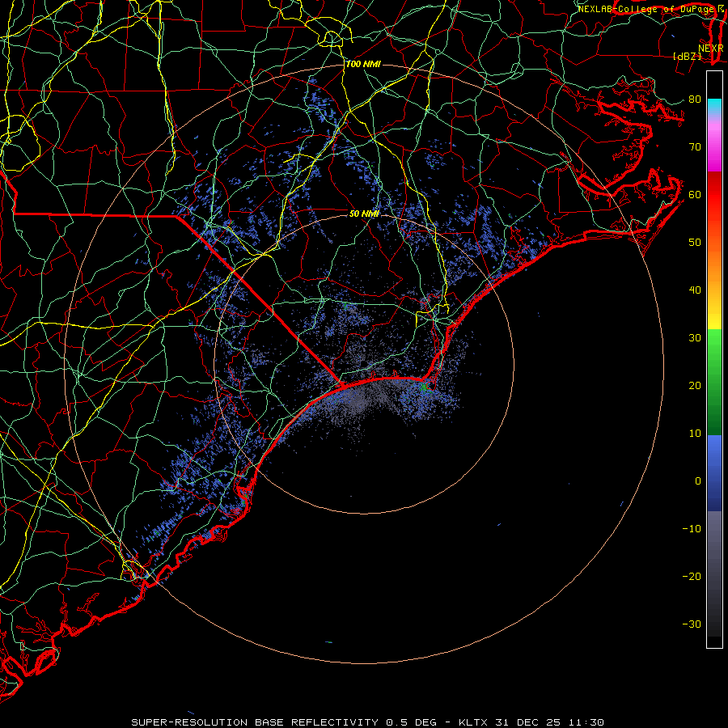Viewport: 728px width, 728px height.
Task: Click the [dBZ] units label
Action: [687, 56]
